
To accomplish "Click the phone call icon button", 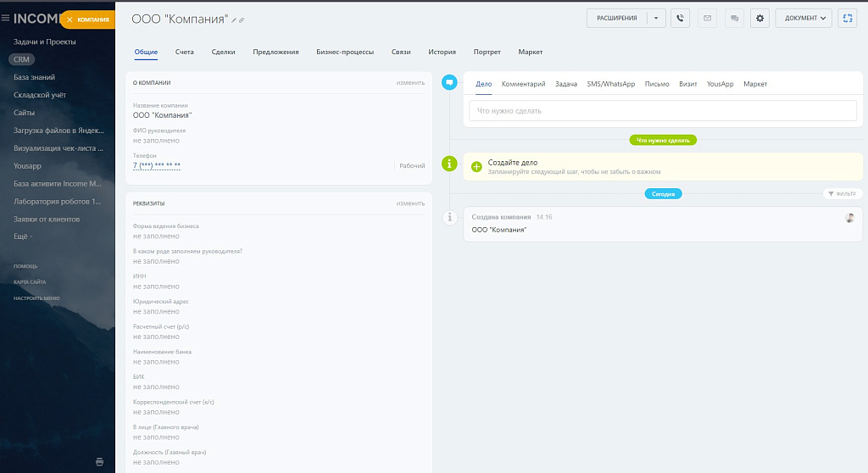I will [680, 18].
